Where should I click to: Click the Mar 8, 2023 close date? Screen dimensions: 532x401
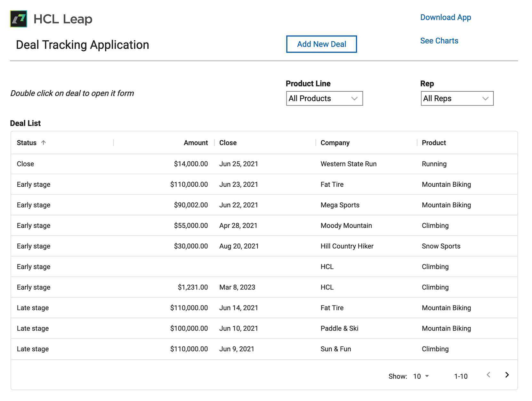237,287
